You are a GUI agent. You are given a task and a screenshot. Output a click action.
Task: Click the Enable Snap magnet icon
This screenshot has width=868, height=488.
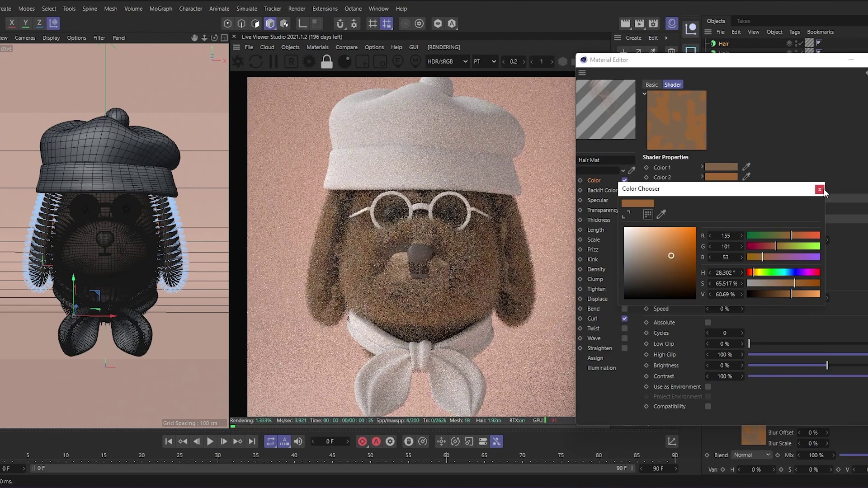click(340, 23)
